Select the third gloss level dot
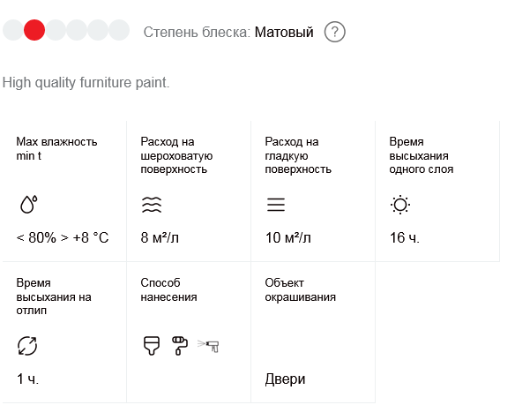The width and height of the screenshot is (515, 420). point(56,30)
